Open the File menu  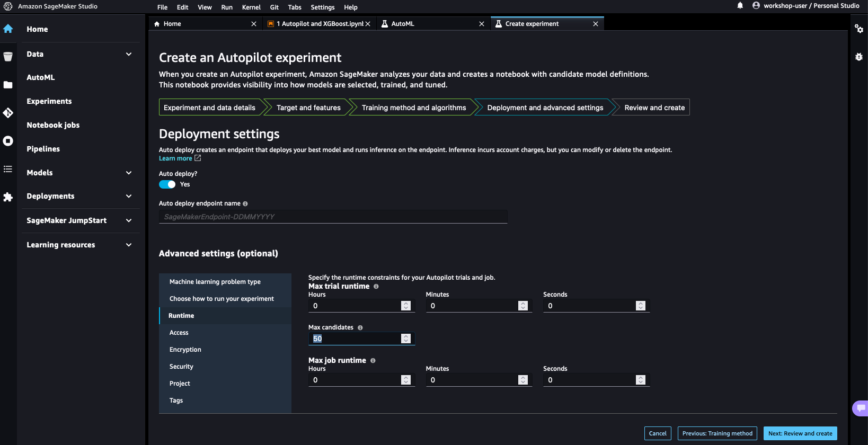tap(162, 7)
